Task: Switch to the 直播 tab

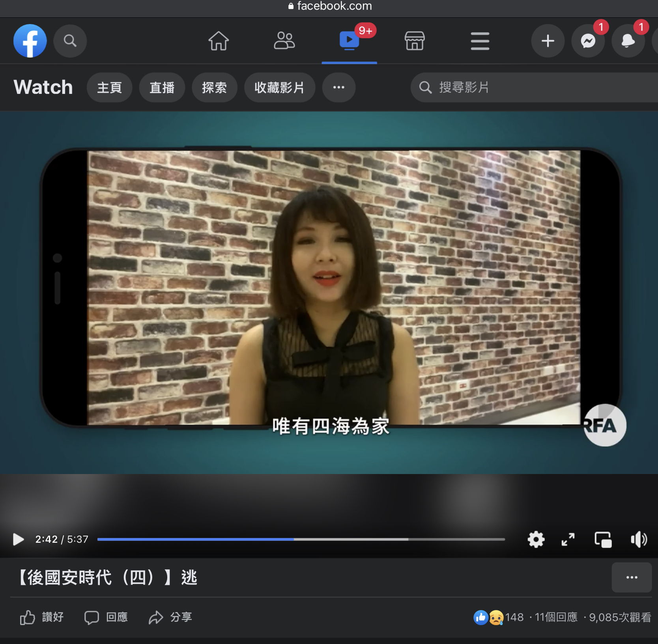Action: 162,88
